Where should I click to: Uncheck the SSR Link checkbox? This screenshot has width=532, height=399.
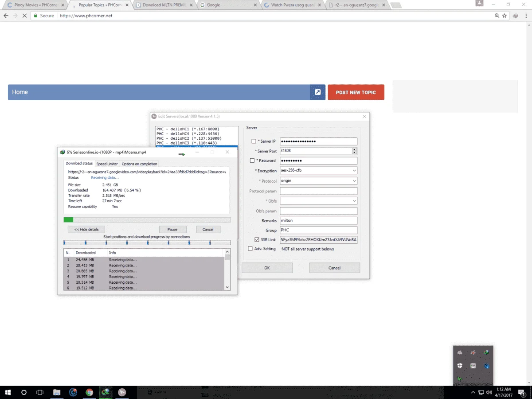pos(257,240)
